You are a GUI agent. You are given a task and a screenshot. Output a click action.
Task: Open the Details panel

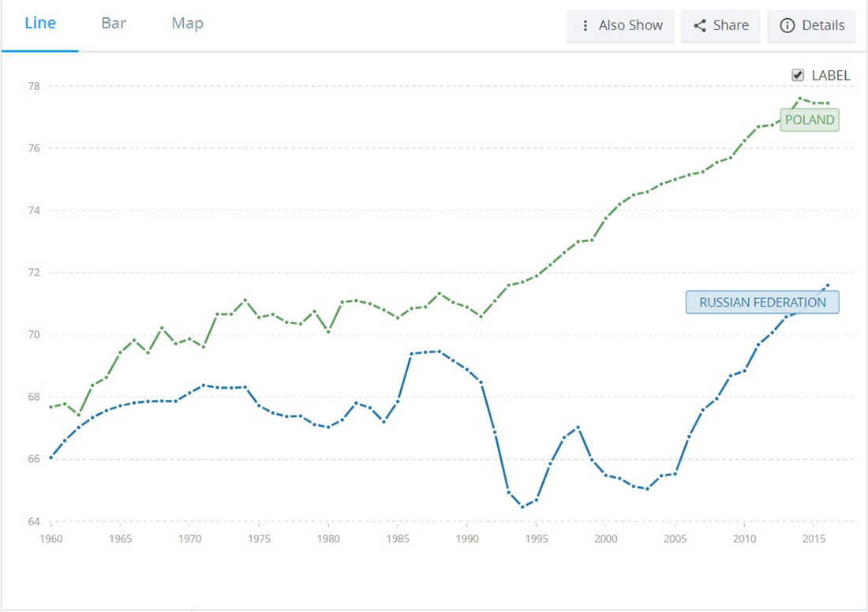pyautogui.click(x=811, y=25)
